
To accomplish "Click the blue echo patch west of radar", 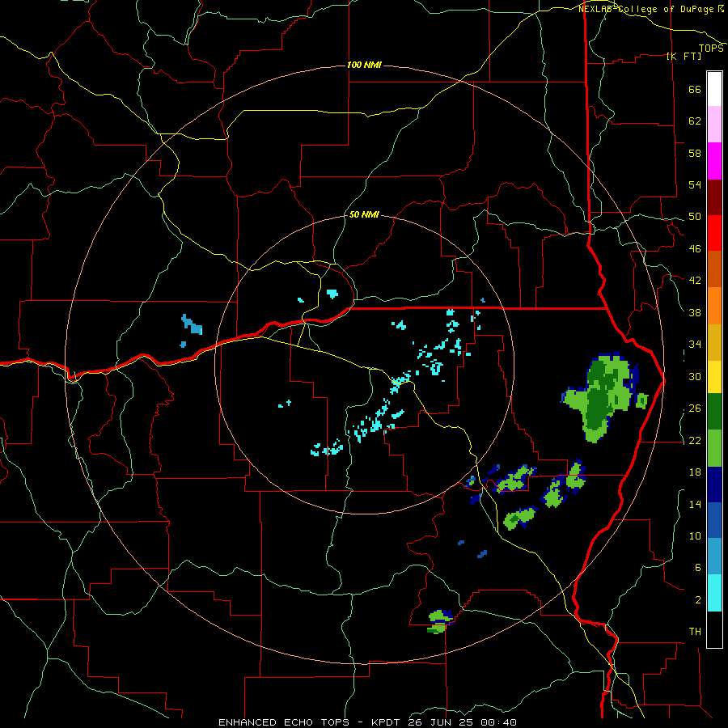I will click(x=192, y=324).
